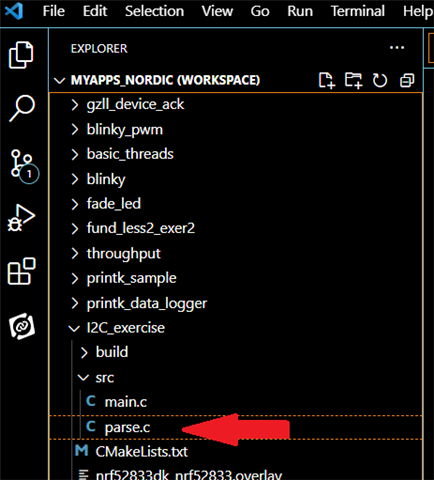This screenshot has height=480, width=434.
Task: Refresh the Explorer file tree
Action: pos(380,80)
